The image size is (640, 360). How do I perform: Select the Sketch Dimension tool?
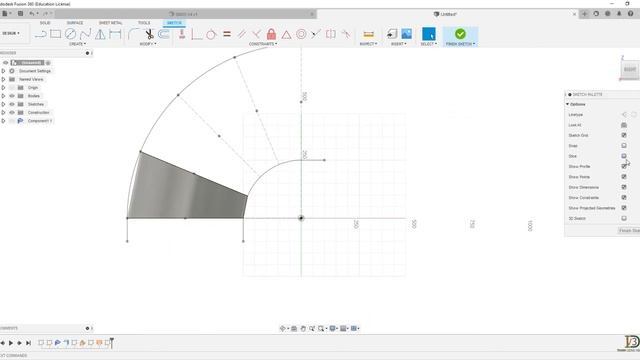115,34
